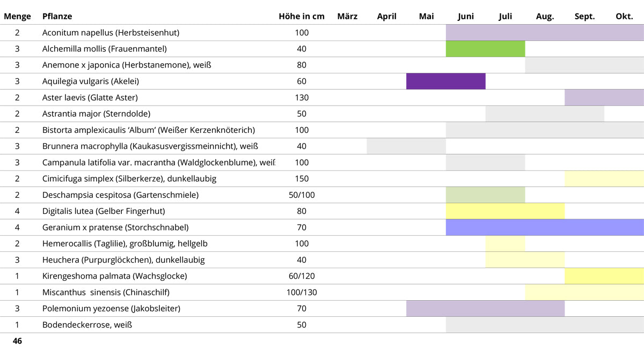The height and width of the screenshot is (357, 644).
Task: Click the dark purple Aquilegia vulgaris bloom bar
Action: coord(446,81)
